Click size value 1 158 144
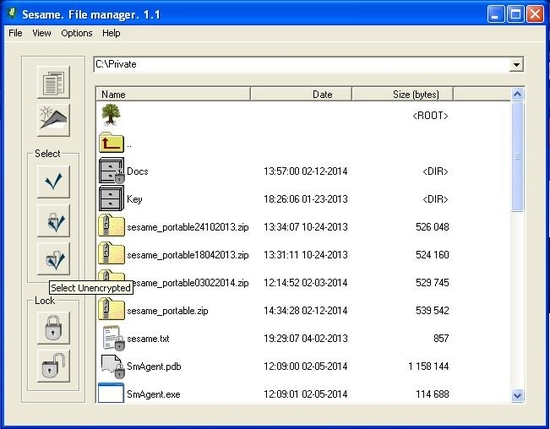The image size is (550, 429). (428, 366)
